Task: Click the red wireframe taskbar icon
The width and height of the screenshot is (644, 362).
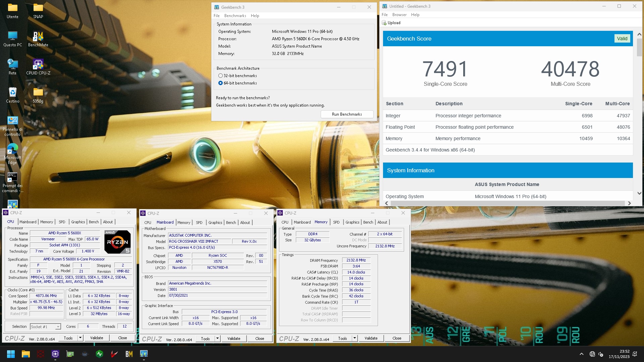Action: tap(41, 354)
